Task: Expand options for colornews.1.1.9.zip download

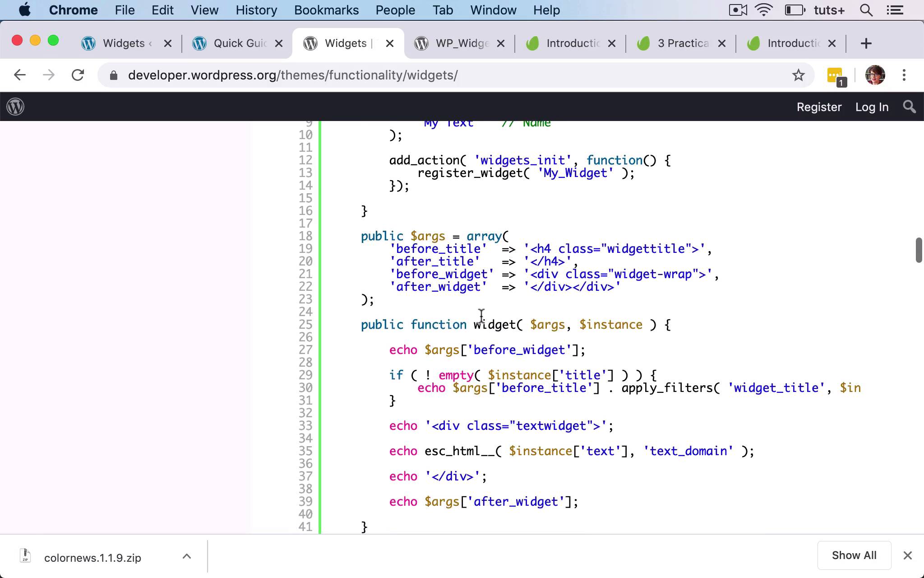Action: pos(187,556)
